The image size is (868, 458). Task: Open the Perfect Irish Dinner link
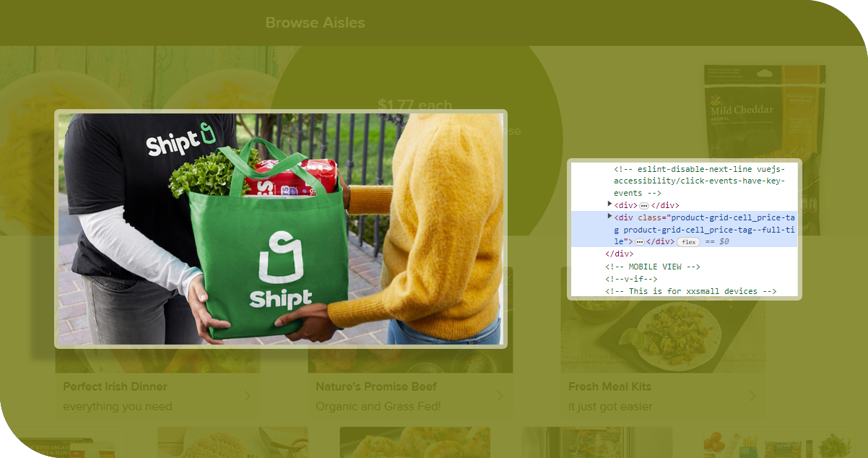(x=115, y=386)
